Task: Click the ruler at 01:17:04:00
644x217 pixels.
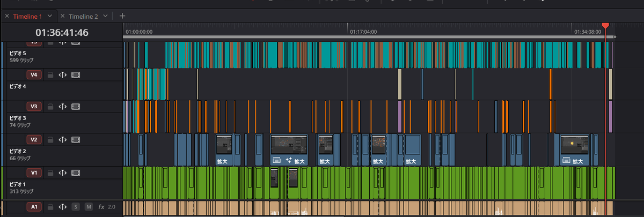Action: tap(363, 32)
